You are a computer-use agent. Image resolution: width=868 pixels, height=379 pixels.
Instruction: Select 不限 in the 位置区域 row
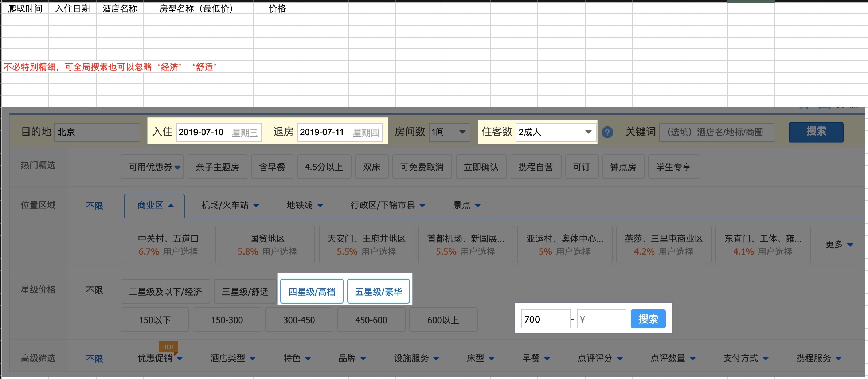coord(94,206)
